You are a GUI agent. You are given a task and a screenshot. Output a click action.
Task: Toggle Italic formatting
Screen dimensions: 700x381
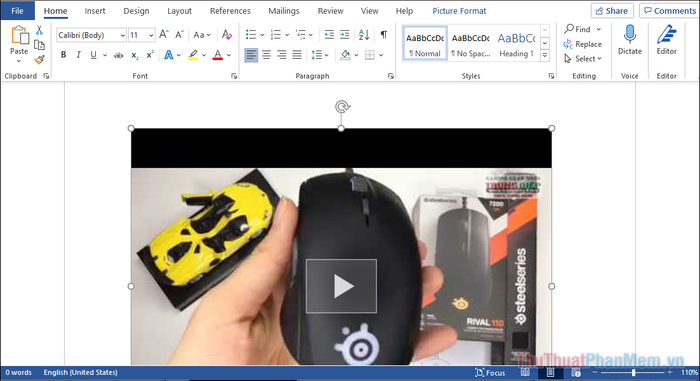click(78, 55)
